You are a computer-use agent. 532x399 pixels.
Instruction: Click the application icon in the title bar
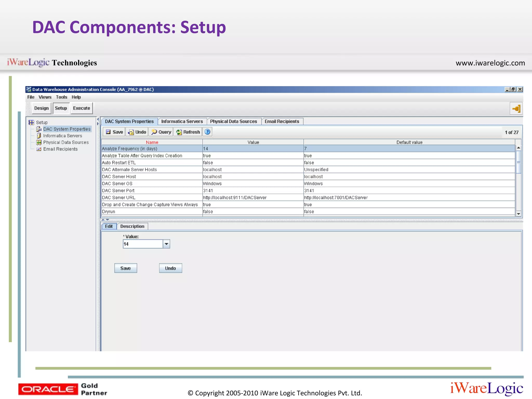(x=29, y=89)
